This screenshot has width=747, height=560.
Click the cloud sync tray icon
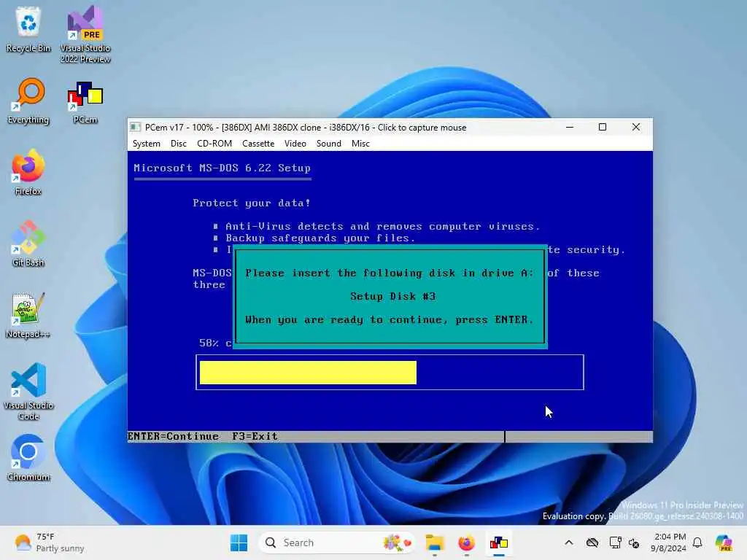tap(592, 542)
